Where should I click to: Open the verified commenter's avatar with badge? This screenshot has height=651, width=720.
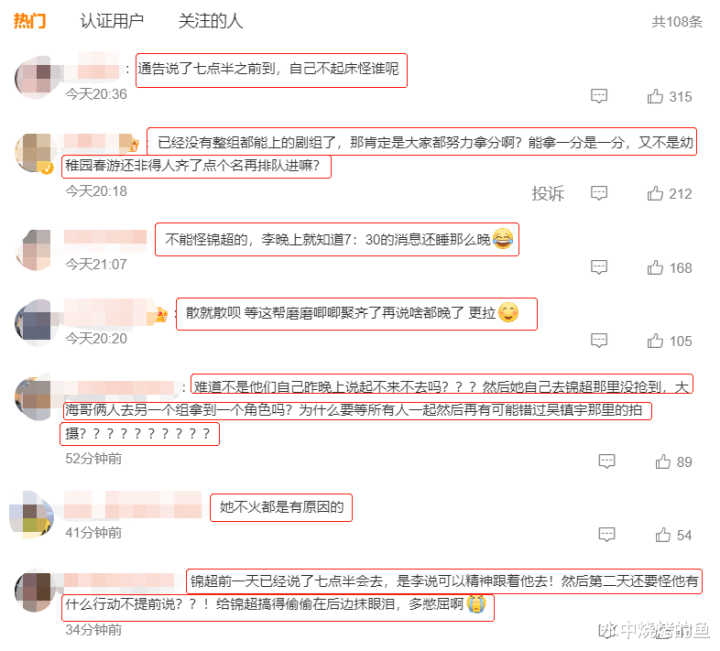35,153
